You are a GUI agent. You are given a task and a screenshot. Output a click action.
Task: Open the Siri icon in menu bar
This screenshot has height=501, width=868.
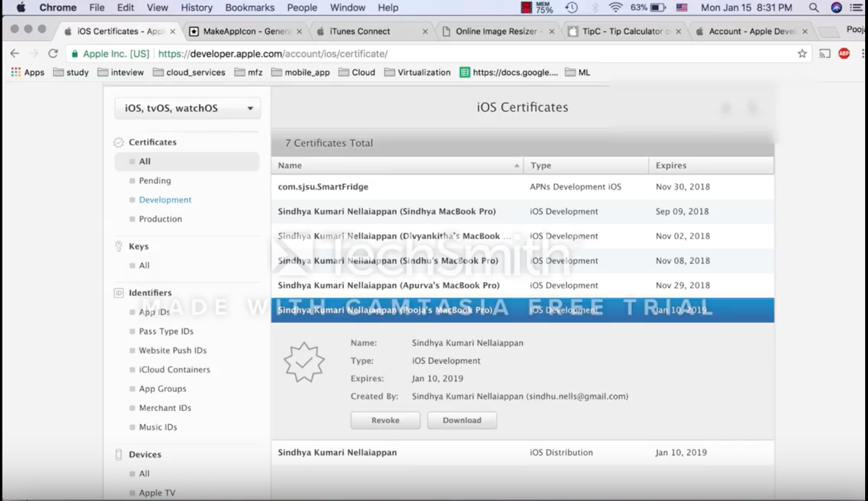837,7
